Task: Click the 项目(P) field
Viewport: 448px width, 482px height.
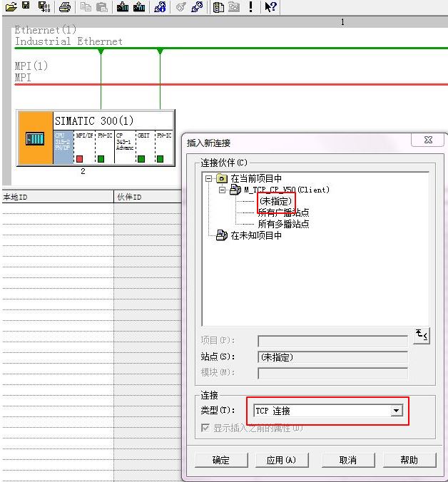Action: coord(332,341)
